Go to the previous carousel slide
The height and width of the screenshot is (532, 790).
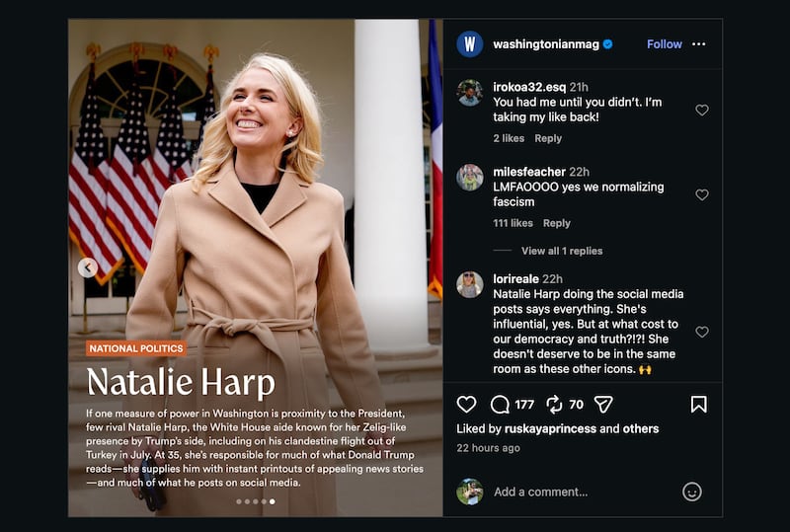point(88,267)
